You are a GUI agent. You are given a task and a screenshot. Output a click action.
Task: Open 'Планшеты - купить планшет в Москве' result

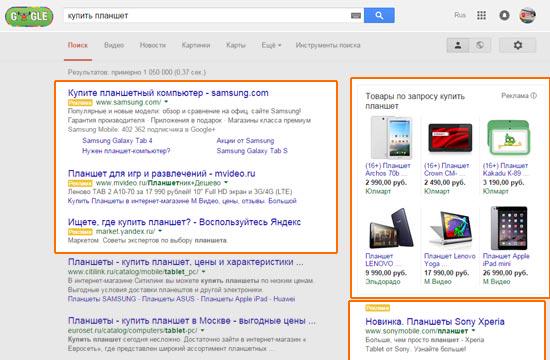coord(192,321)
